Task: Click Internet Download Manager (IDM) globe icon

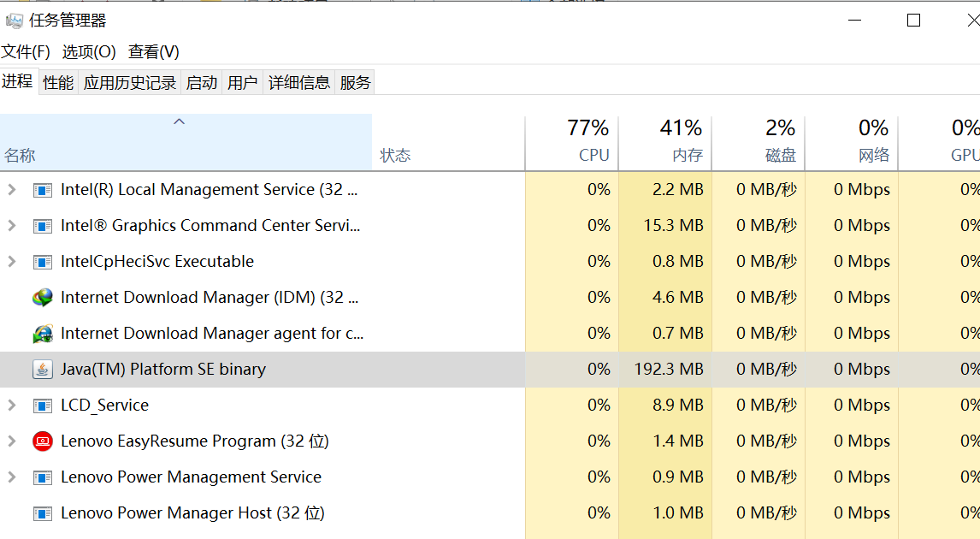Action: [x=43, y=298]
